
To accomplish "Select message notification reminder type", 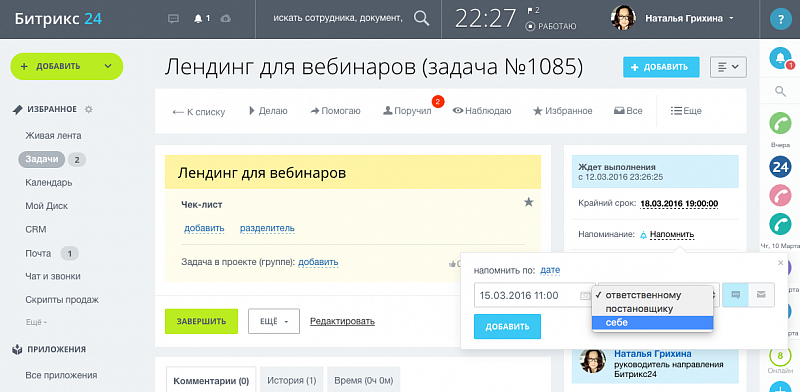I will (x=736, y=295).
